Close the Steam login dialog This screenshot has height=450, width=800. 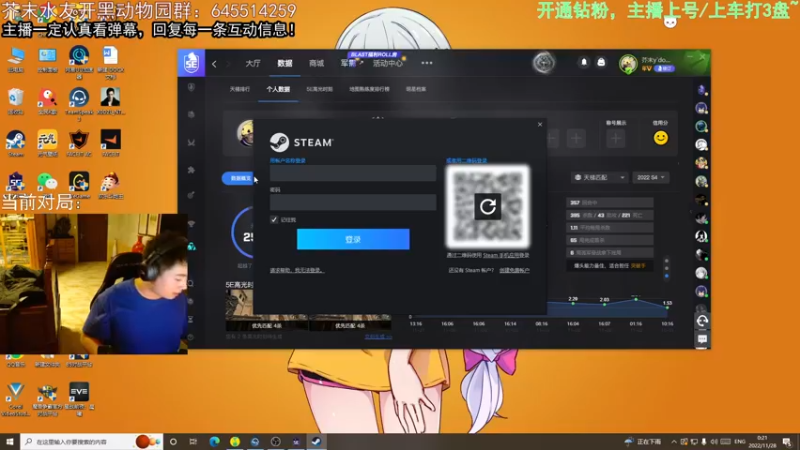[540, 124]
